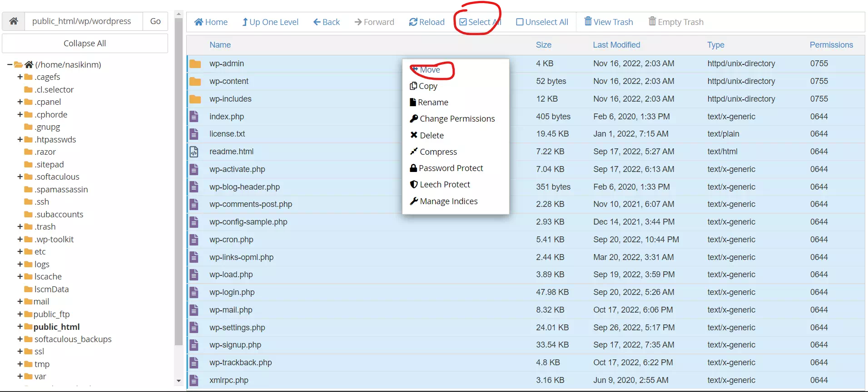
Task: Choose Change Permissions from context menu
Action: point(452,119)
